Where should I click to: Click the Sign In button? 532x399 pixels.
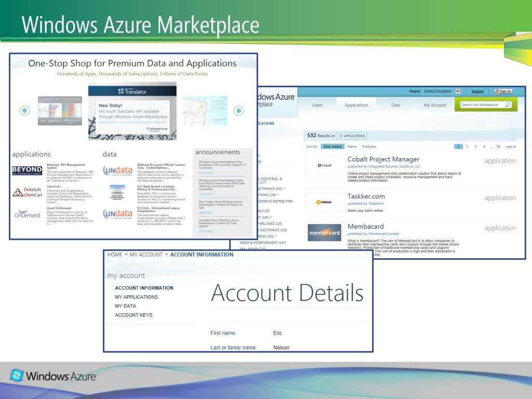coord(503,91)
